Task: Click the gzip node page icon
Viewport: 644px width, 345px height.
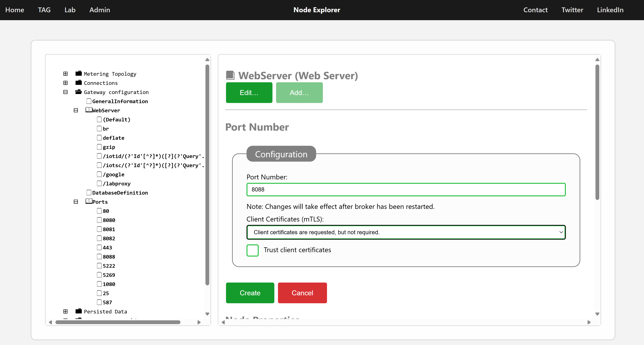Action: pos(99,147)
